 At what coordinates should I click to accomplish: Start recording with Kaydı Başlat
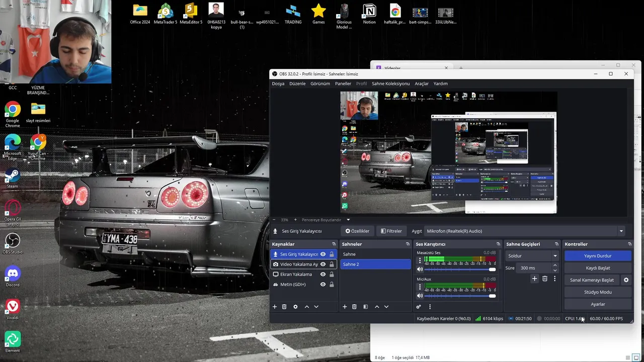tap(598, 268)
